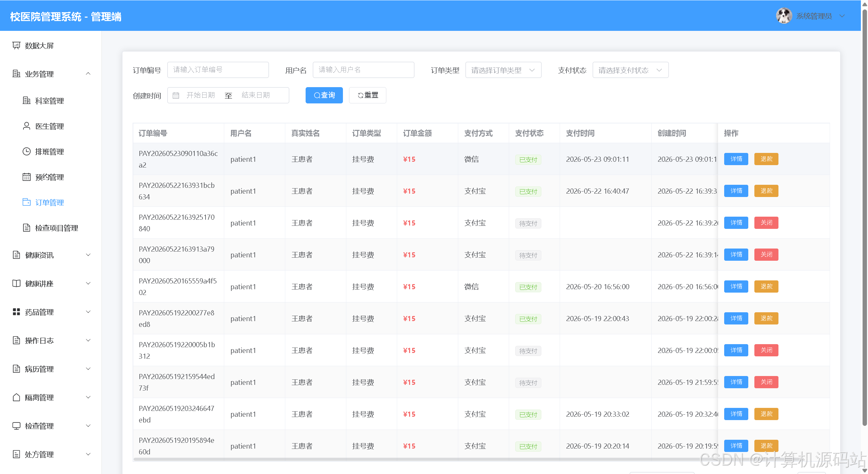The height and width of the screenshot is (474, 868).
Task: Expand the 操作日志 menu chevron
Action: pyautogui.click(x=88, y=340)
